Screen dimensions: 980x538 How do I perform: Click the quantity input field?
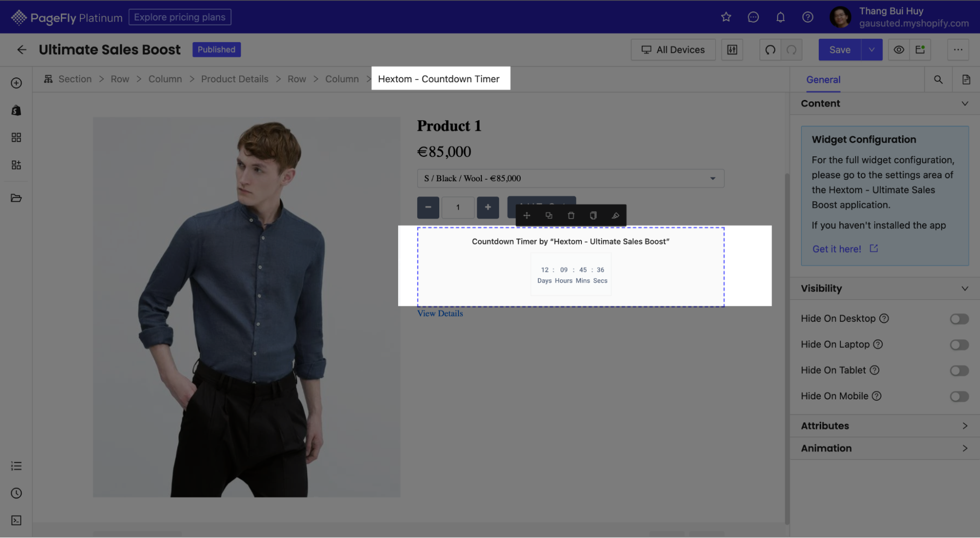click(x=458, y=207)
